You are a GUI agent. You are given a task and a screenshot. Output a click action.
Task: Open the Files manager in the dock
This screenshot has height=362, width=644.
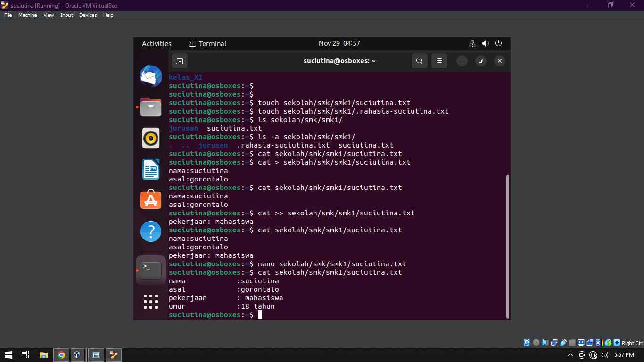coord(151,107)
